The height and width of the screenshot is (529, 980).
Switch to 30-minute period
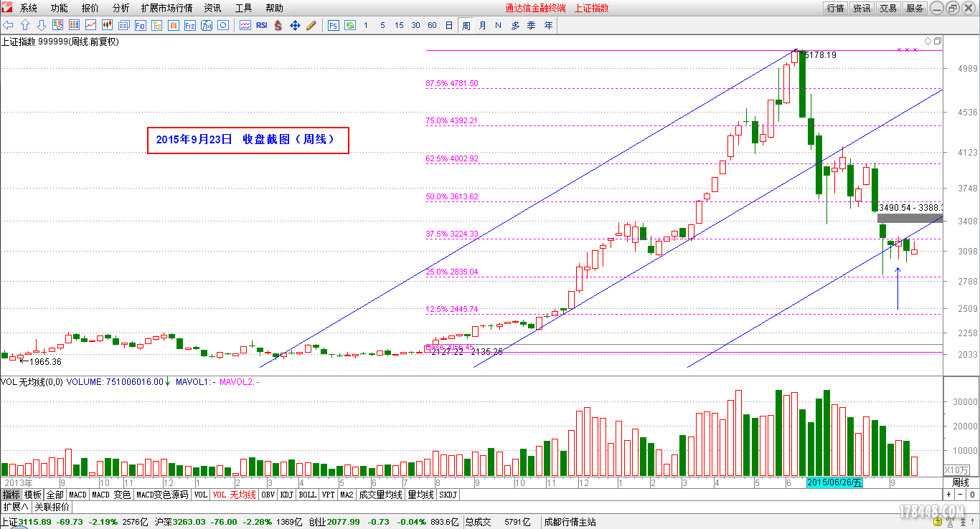point(415,25)
